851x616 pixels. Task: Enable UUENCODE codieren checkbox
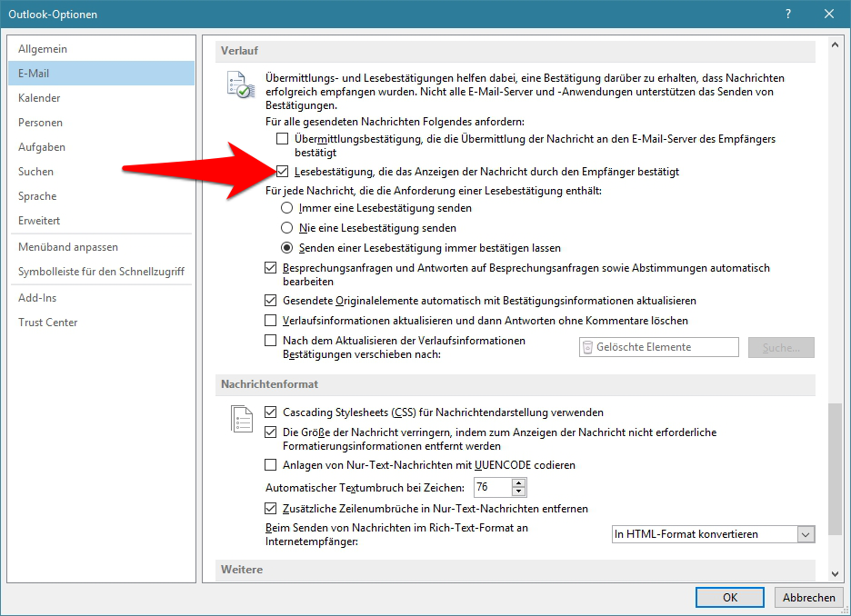click(x=270, y=464)
